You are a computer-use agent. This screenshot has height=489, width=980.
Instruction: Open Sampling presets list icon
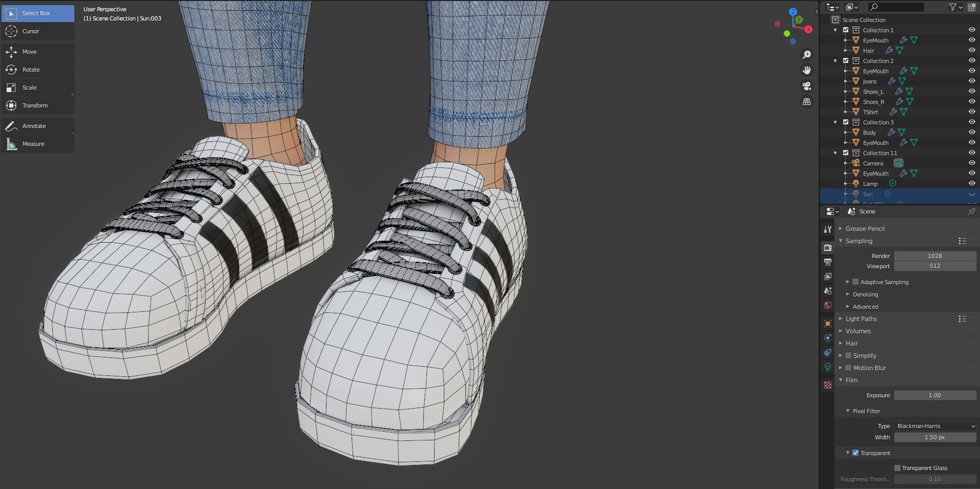(962, 241)
